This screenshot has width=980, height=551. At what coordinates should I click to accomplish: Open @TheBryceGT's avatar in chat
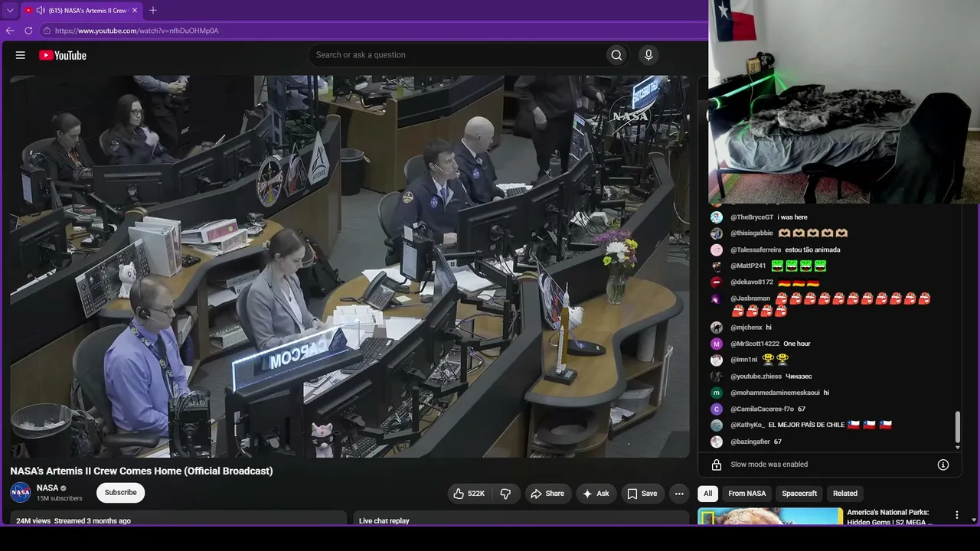[717, 217]
